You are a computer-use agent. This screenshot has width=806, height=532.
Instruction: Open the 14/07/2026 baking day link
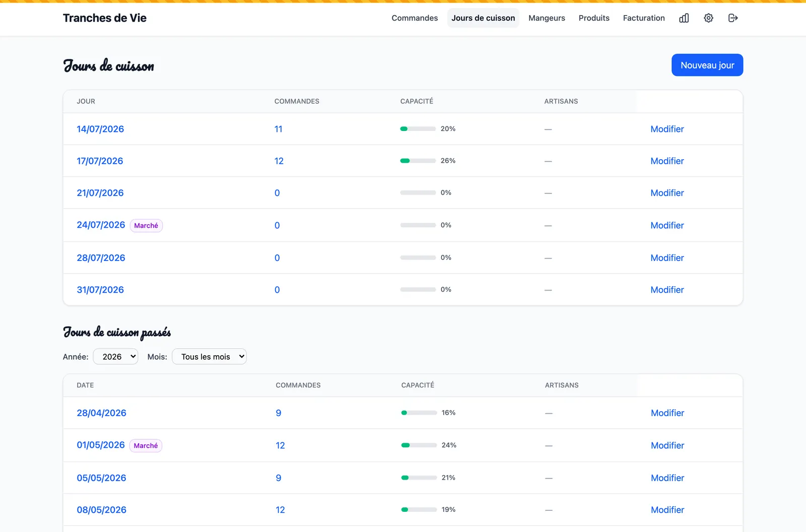click(100, 129)
